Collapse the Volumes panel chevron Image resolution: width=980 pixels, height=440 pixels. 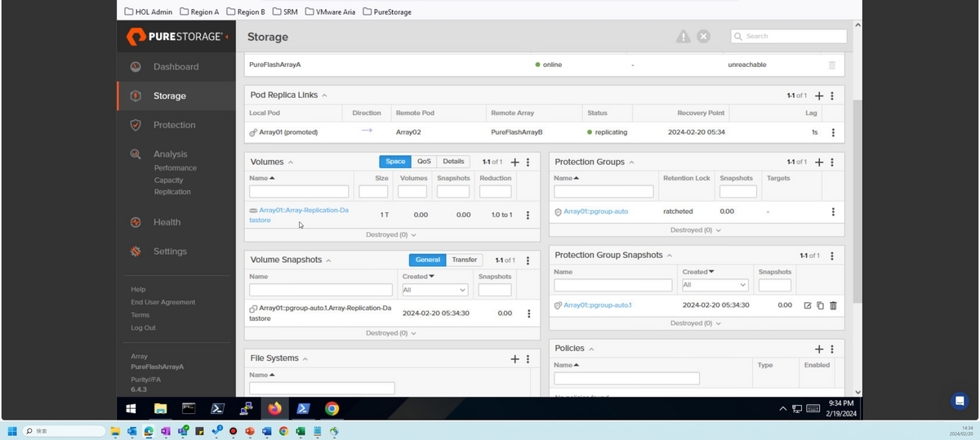tap(291, 162)
